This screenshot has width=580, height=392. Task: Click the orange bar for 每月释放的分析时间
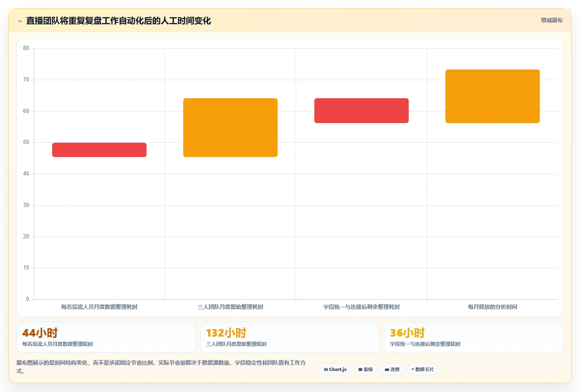(x=492, y=96)
